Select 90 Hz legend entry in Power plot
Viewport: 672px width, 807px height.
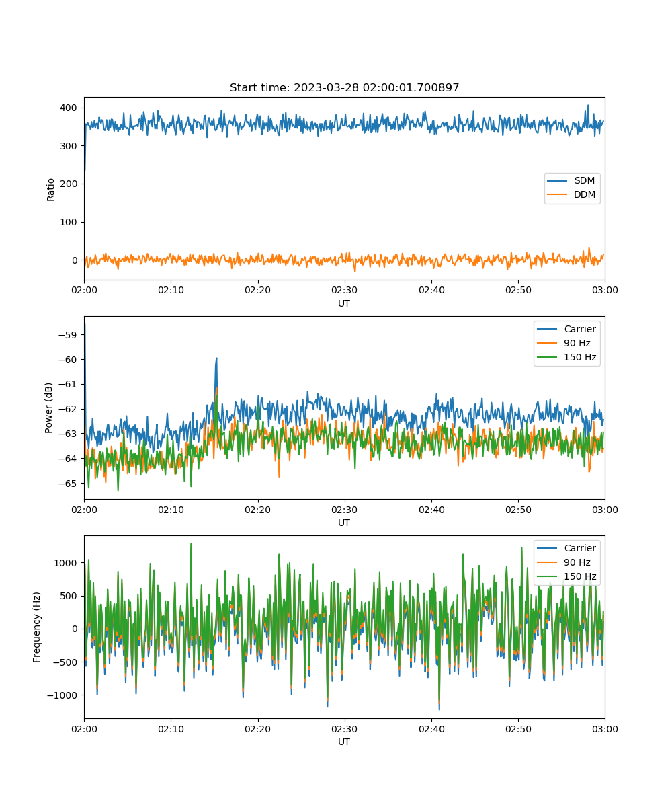pos(577,343)
